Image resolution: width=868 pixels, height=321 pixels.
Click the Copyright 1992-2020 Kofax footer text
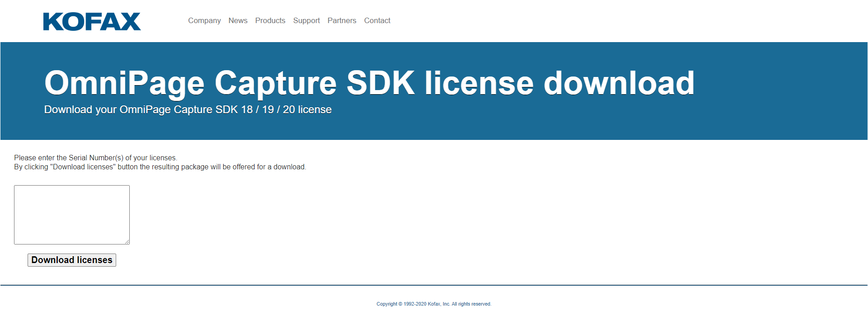[434, 304]
